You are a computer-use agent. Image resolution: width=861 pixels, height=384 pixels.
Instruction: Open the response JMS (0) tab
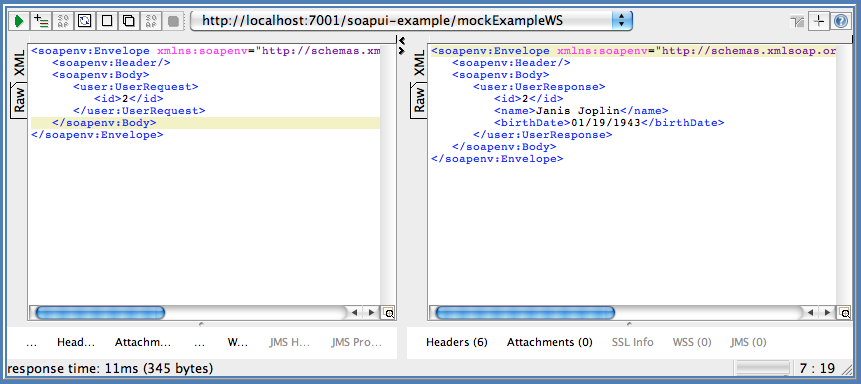(748, 342)
